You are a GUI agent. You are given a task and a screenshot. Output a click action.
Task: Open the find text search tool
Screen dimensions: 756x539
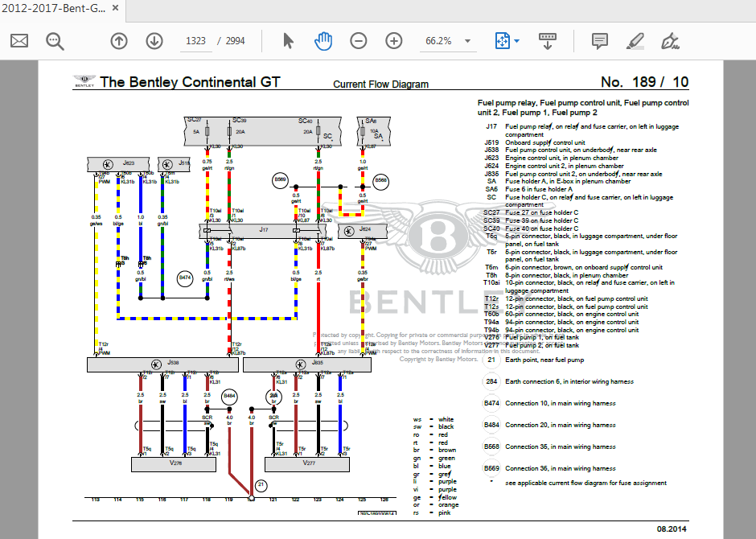click(x=55, y=41)
